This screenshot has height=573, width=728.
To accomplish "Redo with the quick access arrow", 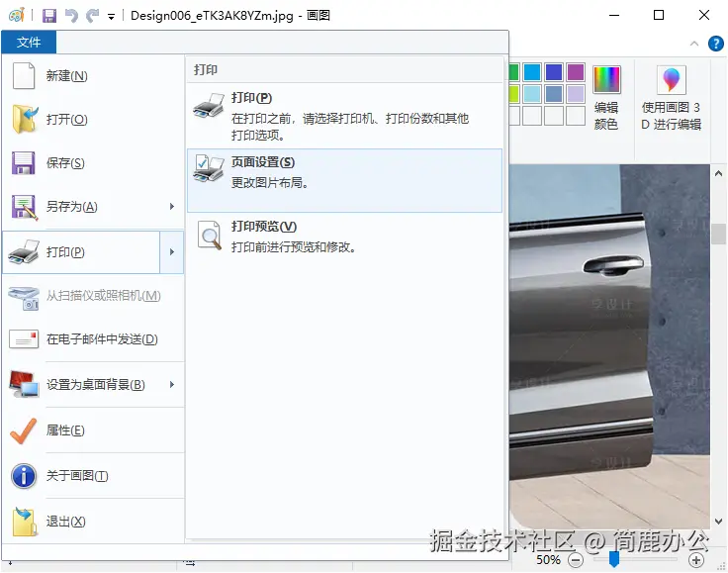I will pos(93,16).
